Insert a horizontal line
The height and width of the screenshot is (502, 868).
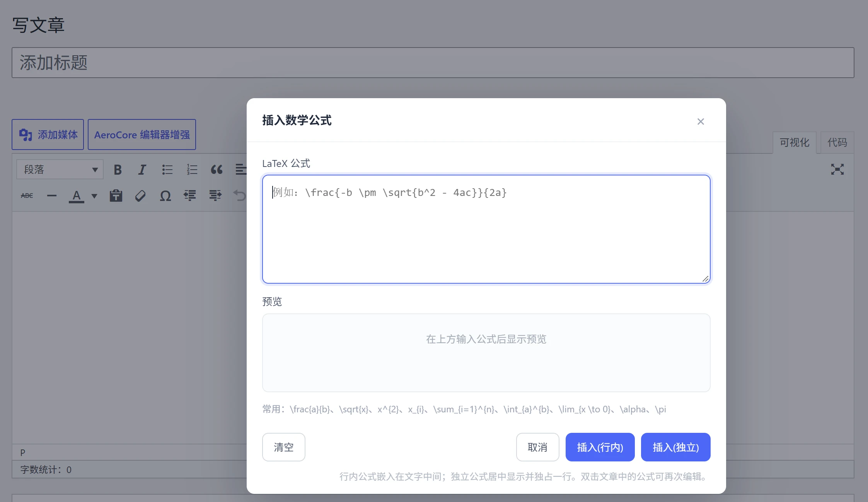[52, 196]
